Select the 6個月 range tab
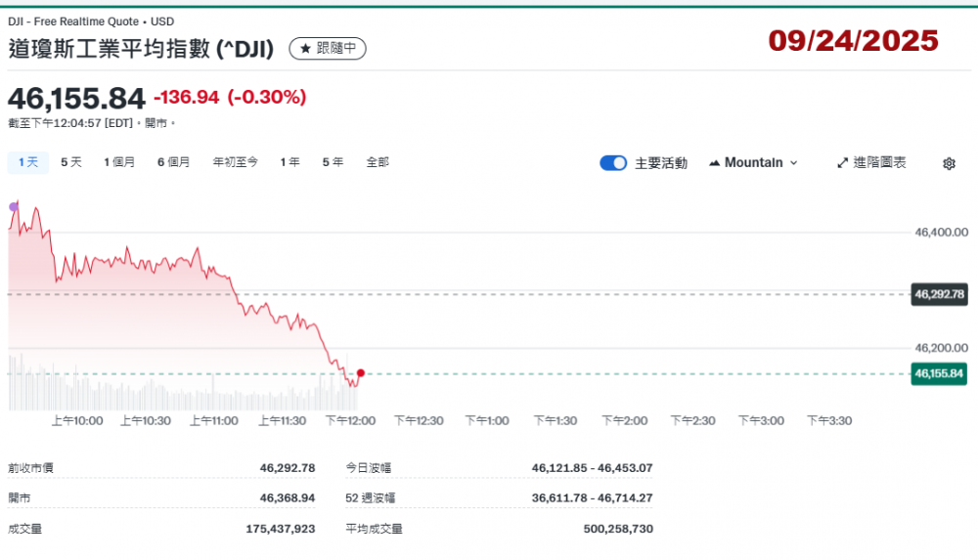This screenshot has width=978, height=560. 173,162
